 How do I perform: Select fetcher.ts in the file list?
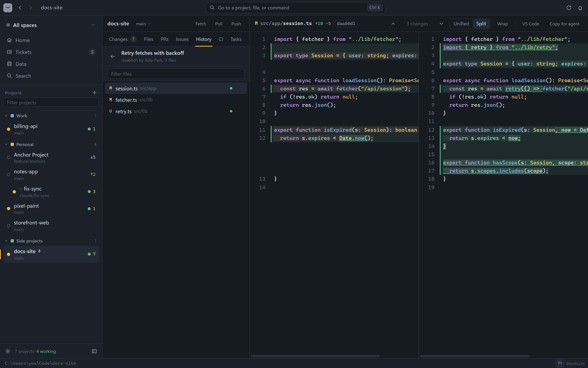[x=176, y=100]
